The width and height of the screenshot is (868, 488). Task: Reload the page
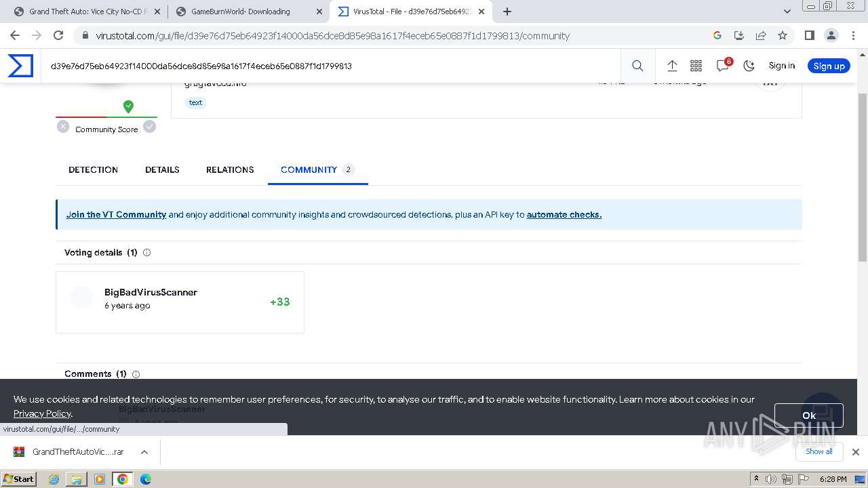(x=58, y=35)
